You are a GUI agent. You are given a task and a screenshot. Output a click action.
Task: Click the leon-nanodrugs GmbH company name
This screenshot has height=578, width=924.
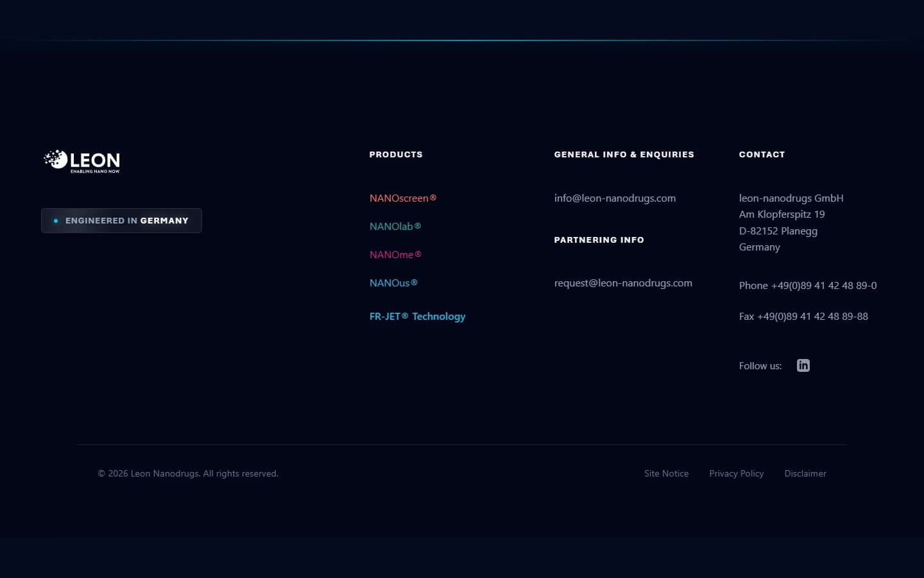pyautogui.click(x=791, y=198)
